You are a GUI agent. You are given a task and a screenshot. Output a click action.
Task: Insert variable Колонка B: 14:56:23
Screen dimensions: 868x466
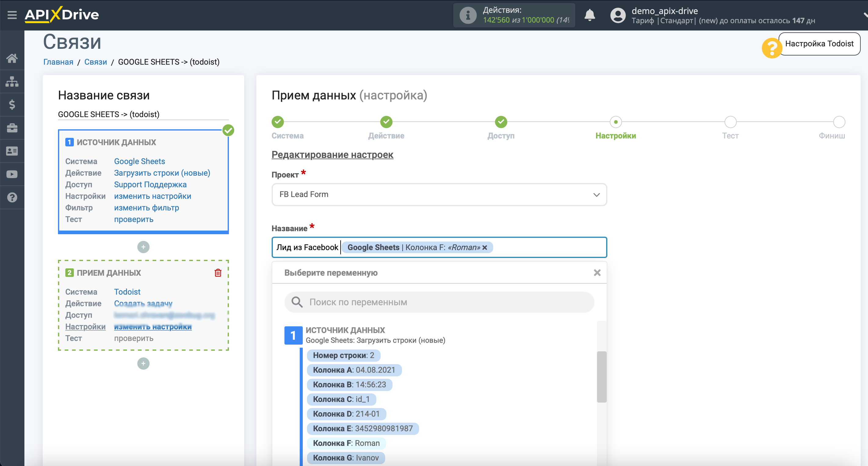coord(349,385)
